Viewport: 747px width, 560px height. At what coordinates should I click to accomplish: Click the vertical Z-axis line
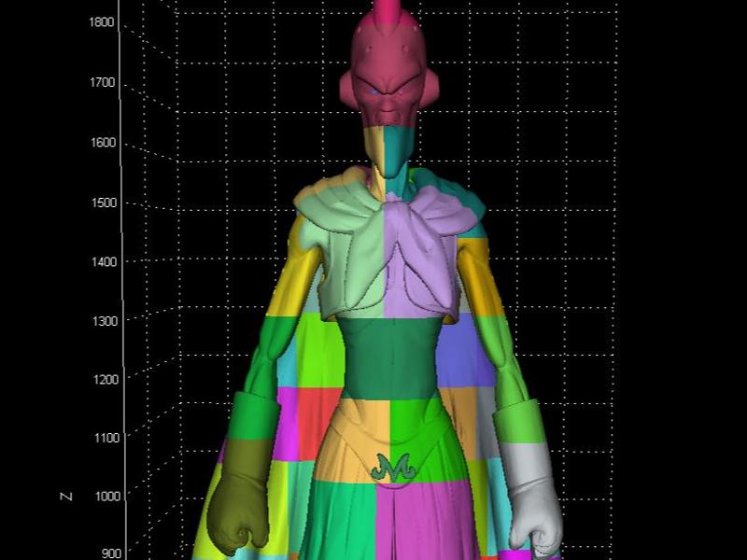point(120,280)
